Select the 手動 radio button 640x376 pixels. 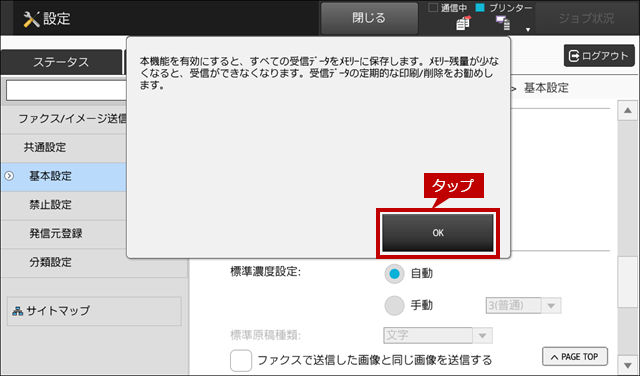click(x=394, y=305)
